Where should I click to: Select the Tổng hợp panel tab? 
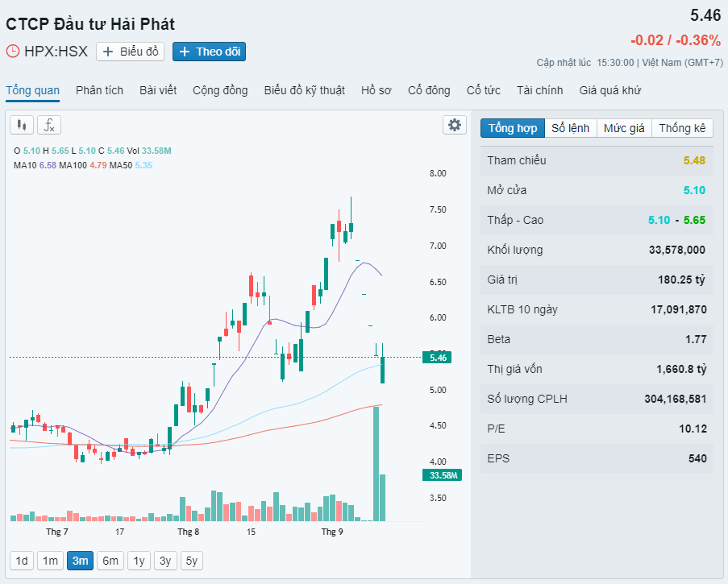[513, 128]
